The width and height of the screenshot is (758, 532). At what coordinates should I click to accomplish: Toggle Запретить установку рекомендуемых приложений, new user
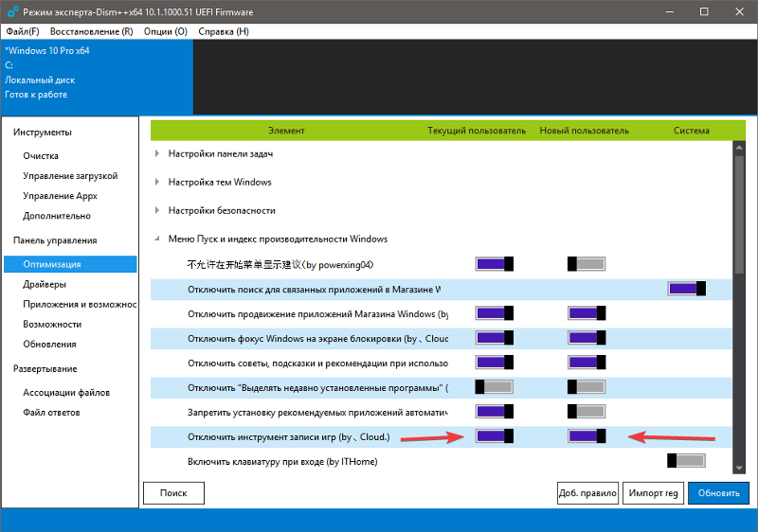point(587,412)
